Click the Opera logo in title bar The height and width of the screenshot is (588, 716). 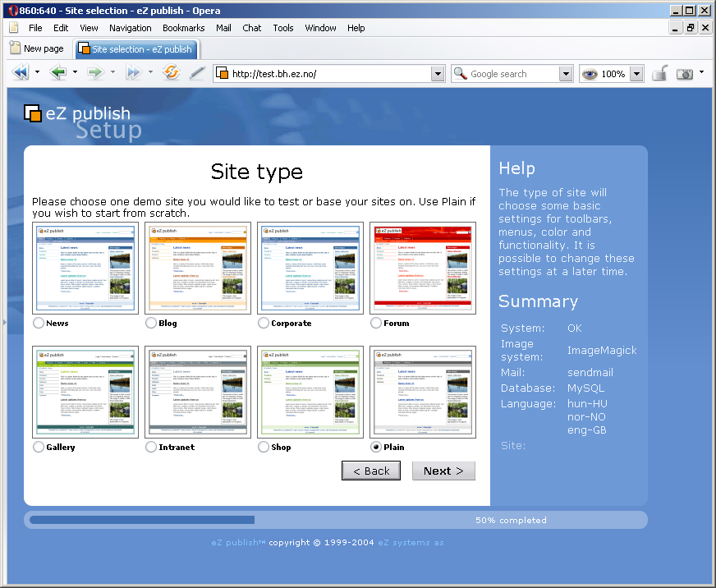(x=13, y=11)
